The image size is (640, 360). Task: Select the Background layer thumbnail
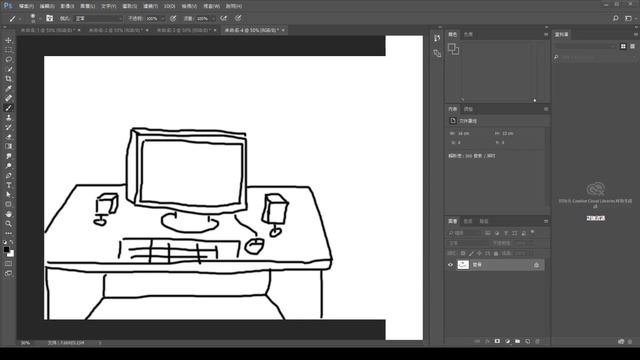463,265
